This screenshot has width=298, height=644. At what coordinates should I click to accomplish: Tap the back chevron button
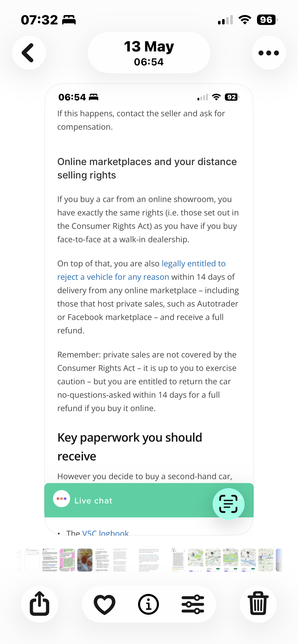[29, 53]
